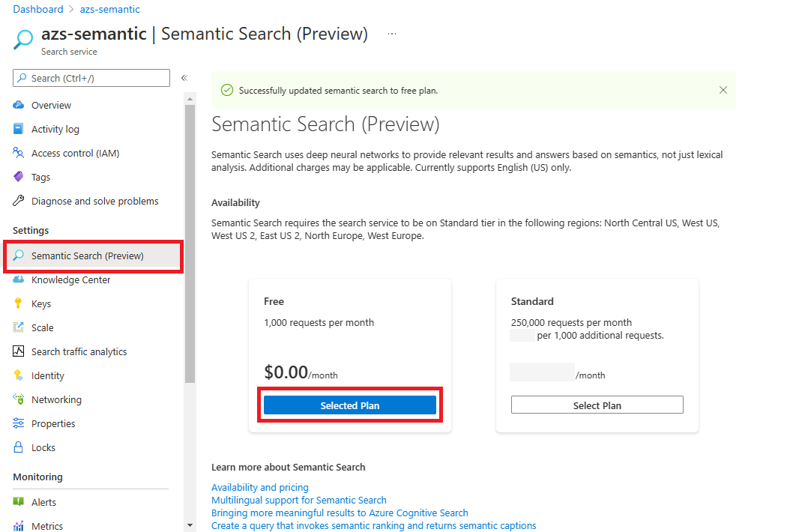Click the Networking icon
The height and width of the screenshot is (532, 802).
pyautogui.click(x=19, y=400)
